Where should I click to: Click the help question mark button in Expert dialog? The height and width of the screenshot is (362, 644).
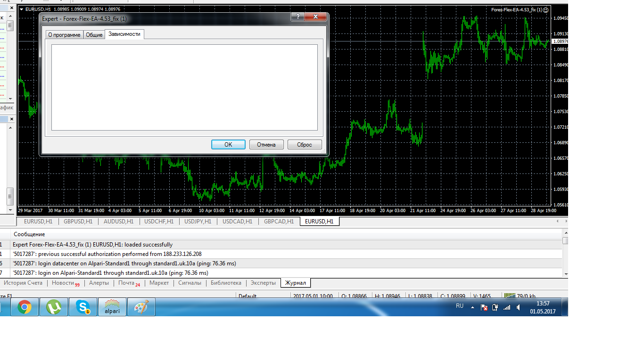(x=297, y=17)
